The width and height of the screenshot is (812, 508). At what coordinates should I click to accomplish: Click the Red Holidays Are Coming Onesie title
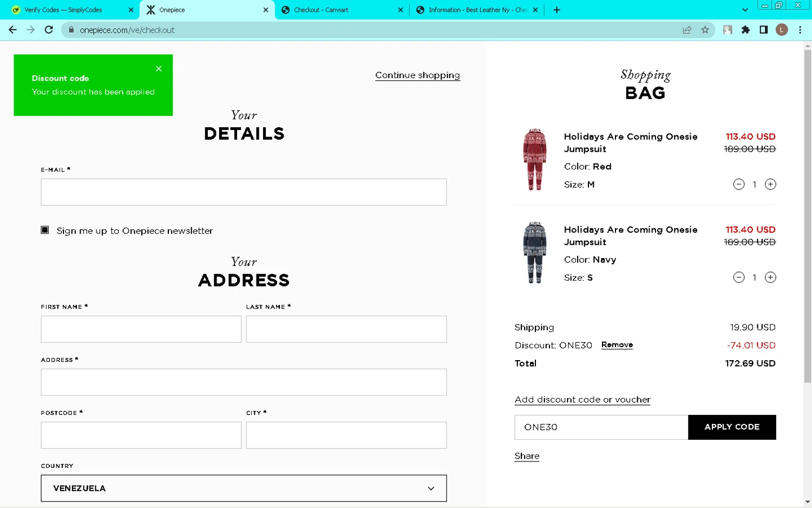pyautogui.click(x=631, y=143)
